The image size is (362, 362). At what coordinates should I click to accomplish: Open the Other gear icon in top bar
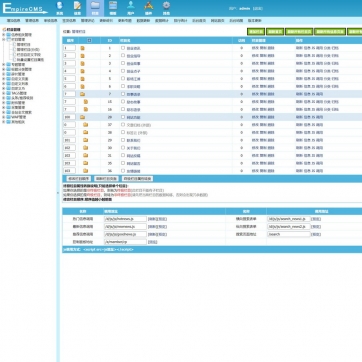coord(166,8)
